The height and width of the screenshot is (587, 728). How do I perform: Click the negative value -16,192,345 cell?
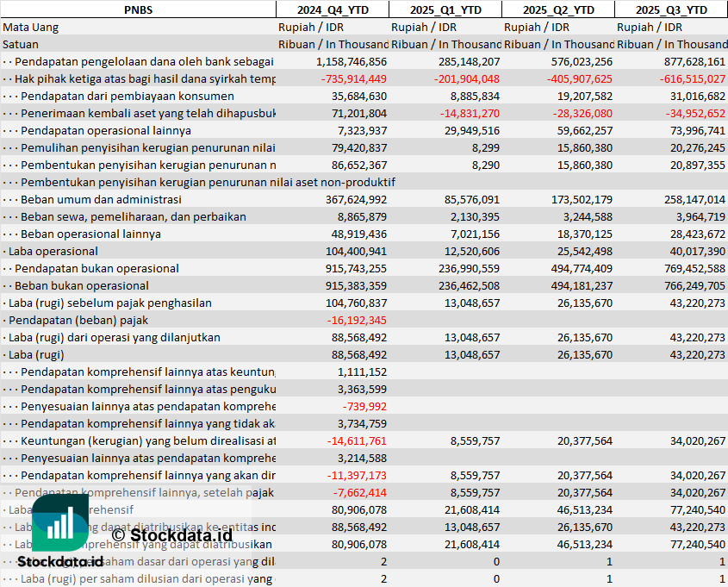click(x=358, y=320)
